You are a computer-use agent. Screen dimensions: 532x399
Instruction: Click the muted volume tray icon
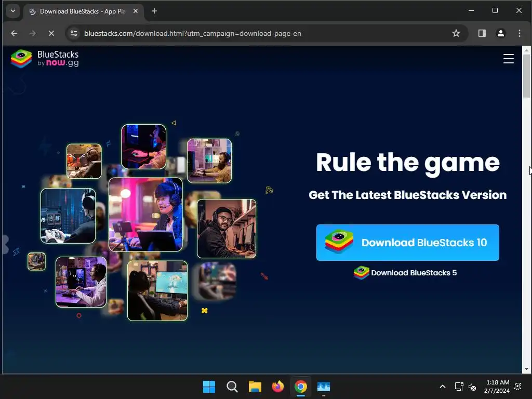(x=472, y=387)
